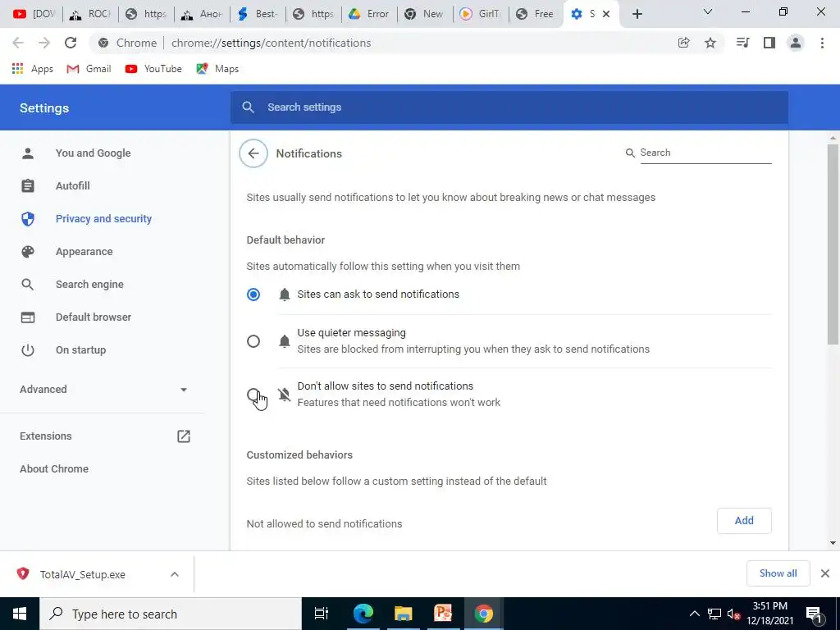Click Show all downloads
840x630 pixels.
click(778, 573)
